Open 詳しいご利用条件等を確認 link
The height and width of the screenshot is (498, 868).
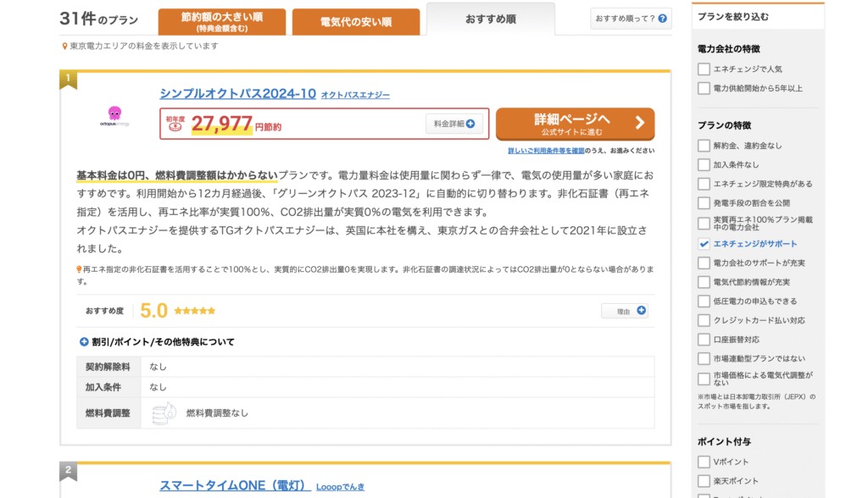tap(546, 151)
